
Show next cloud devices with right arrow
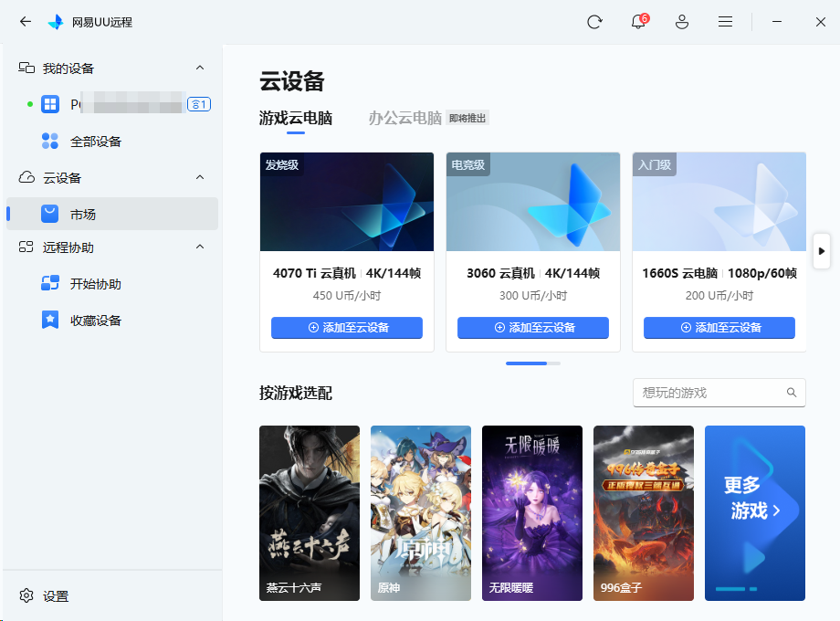click(821, 251)
